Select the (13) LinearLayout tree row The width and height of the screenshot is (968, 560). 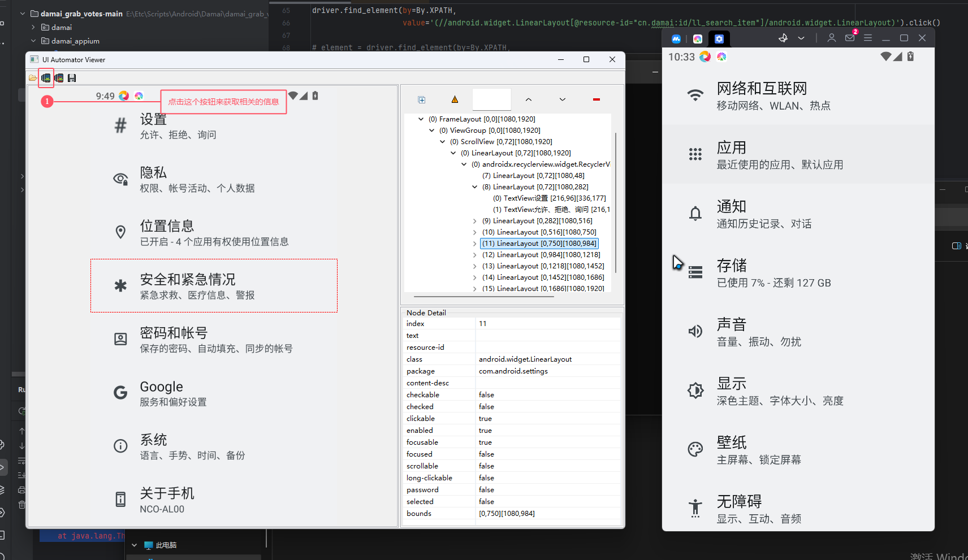coord(543,266)
